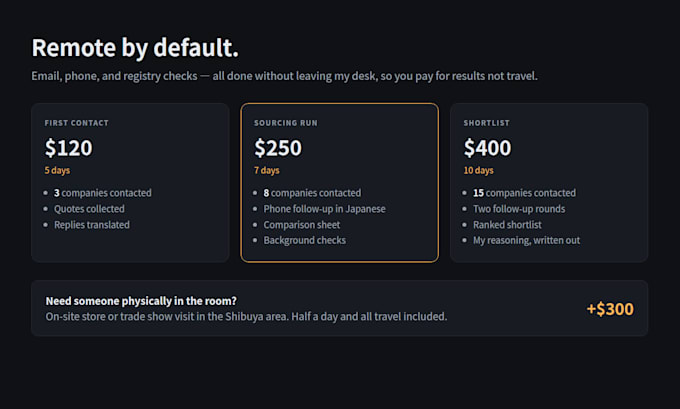Viewport: 680px width, 409px height.
Task: Click the 'SHORTLIST' plan label
Action: (x=487, y=123)
